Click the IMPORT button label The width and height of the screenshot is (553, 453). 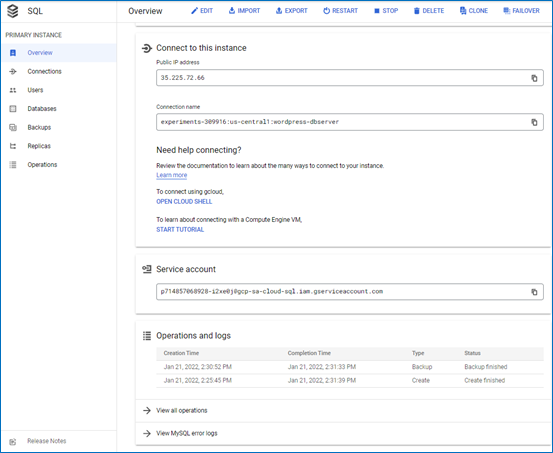tap(249, 11)
